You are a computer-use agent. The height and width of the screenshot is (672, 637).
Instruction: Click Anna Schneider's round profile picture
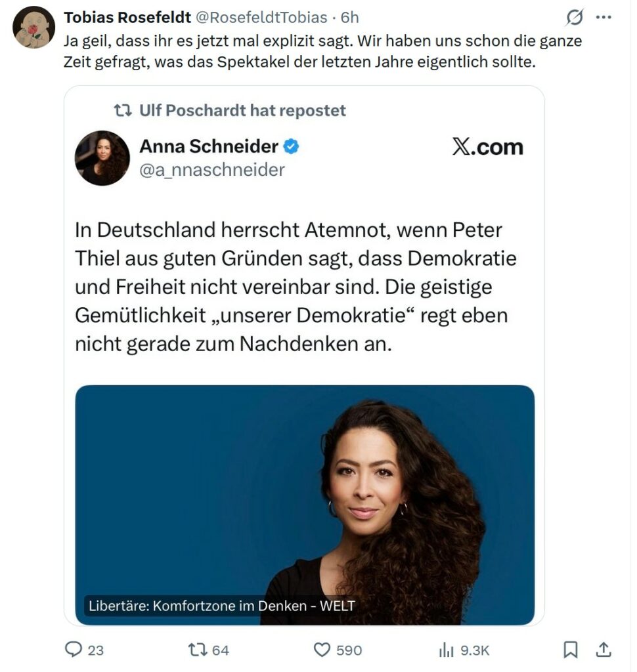tap(102, 157)
